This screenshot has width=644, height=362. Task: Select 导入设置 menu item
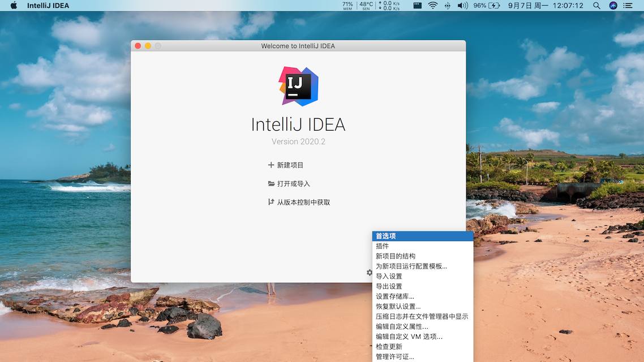tap(423, 276)
